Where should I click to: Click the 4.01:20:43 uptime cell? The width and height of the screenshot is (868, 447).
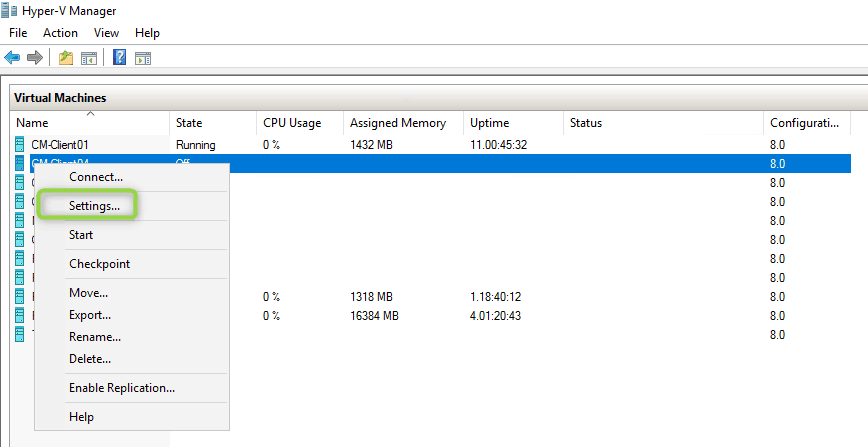click(495, 316)
